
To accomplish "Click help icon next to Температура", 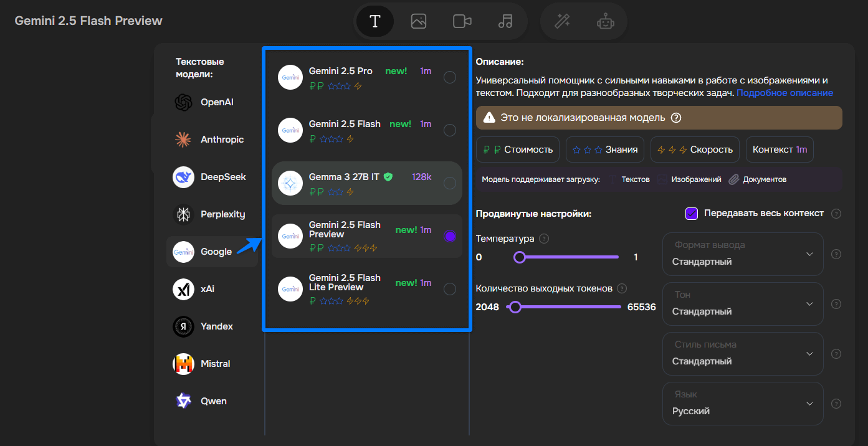I will pyautogui.click(x=544, y=239).
